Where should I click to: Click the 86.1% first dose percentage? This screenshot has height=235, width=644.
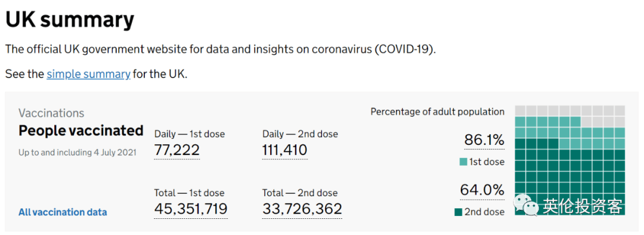coord(484,141)
